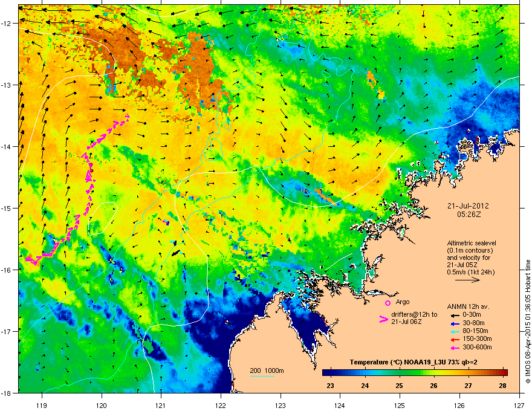
Task: Click the longitude axis label '126'
Action: [x=459, y=405]
